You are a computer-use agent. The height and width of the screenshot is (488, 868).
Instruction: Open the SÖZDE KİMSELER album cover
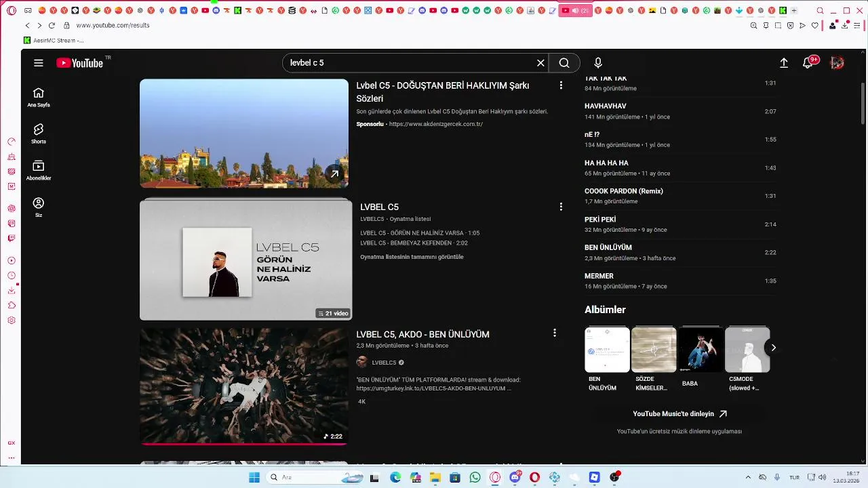[x=654, y=350]
